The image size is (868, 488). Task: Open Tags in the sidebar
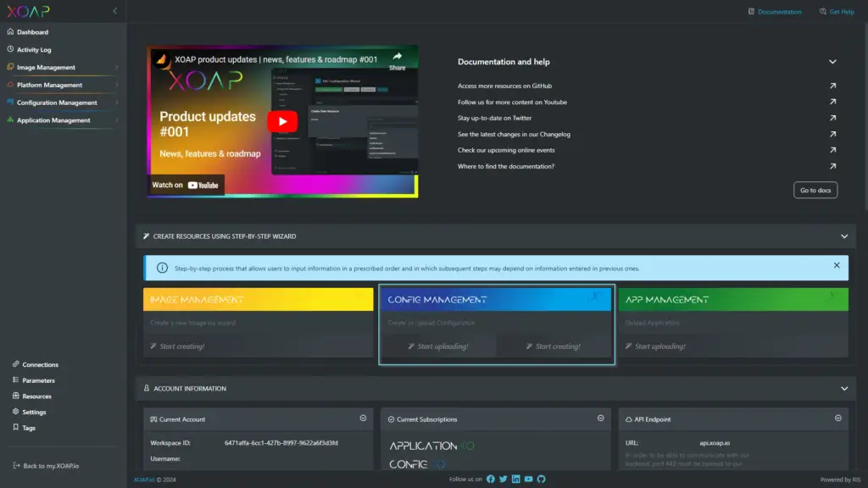(x=29, y=428)
